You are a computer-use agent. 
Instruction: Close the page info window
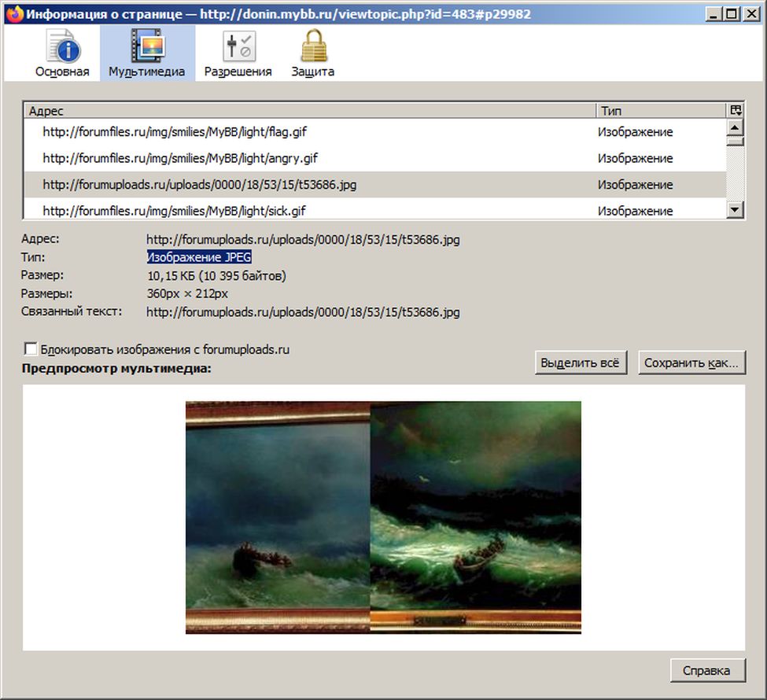tap(750, 13)
